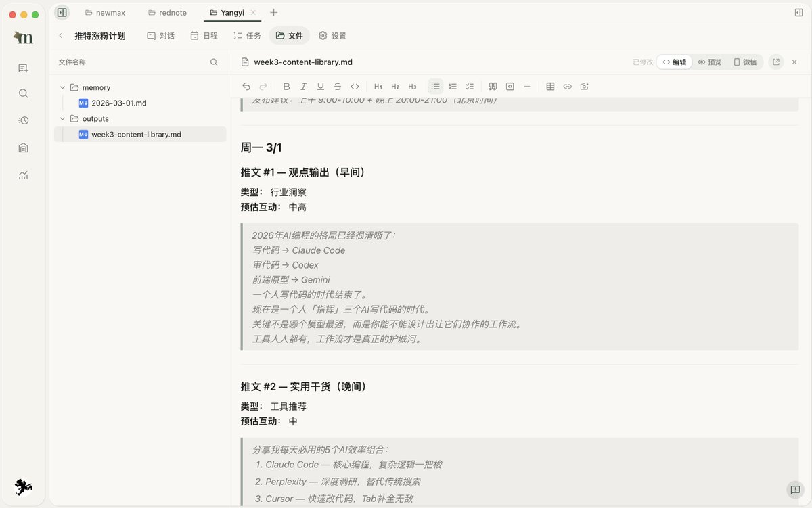
Task: Open the feedback chat icon bottom right
Action: [794, 490]
